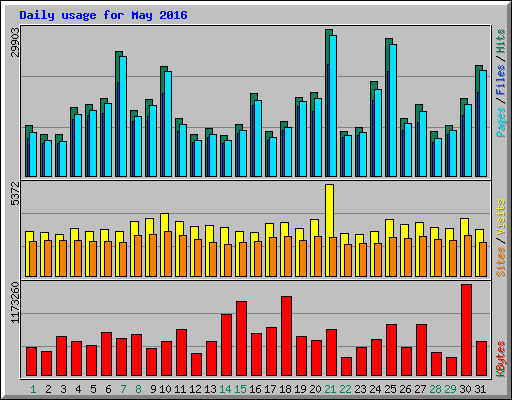
Task: Click day label 10 on the x-axis
Action: [x=165, y=389]
